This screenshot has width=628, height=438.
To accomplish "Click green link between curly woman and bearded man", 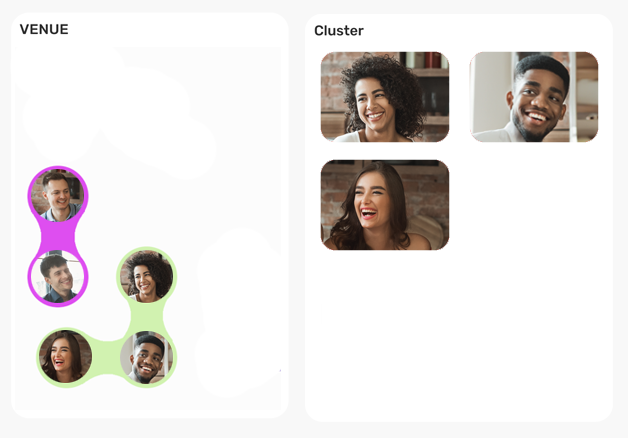I will coord(147,317).
